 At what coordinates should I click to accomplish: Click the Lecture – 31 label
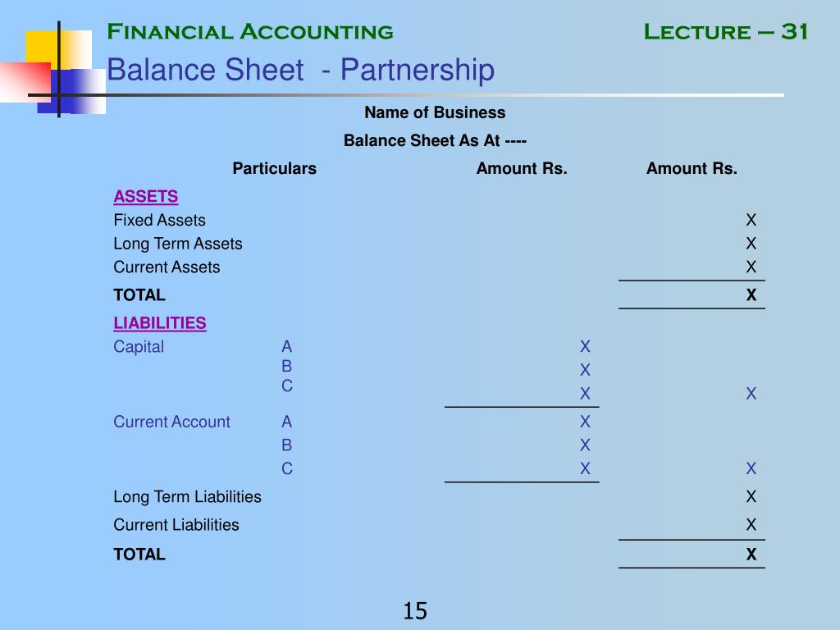click(x=726, y=32)
